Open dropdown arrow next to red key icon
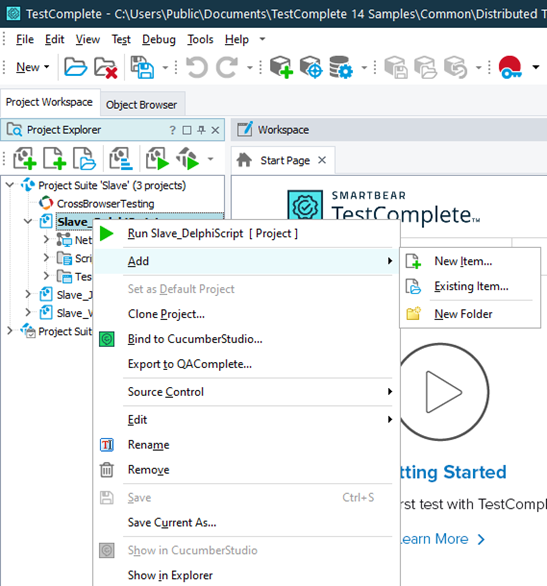Viewport: 547px width, 586px height. pyautogui.click(x=535, y=67)
